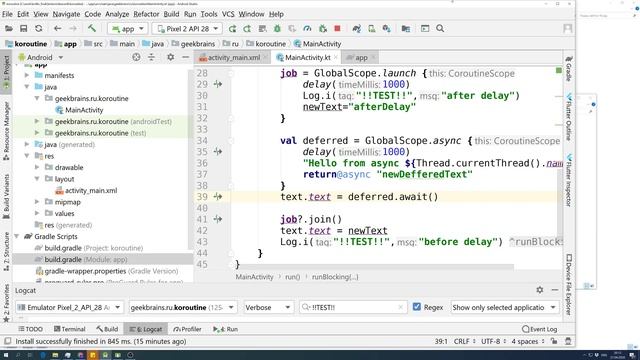Open the Run tool window
The height and width of the screenshot is (360, 640).
226,329
